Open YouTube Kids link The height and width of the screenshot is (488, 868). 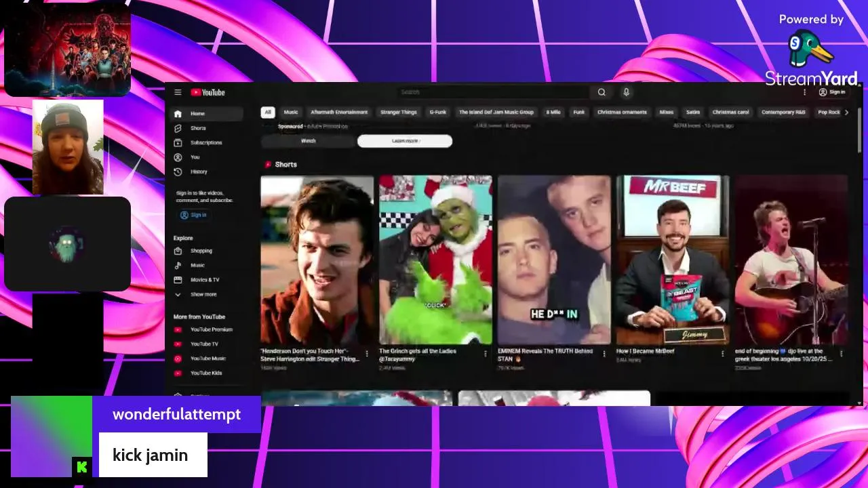207,373
